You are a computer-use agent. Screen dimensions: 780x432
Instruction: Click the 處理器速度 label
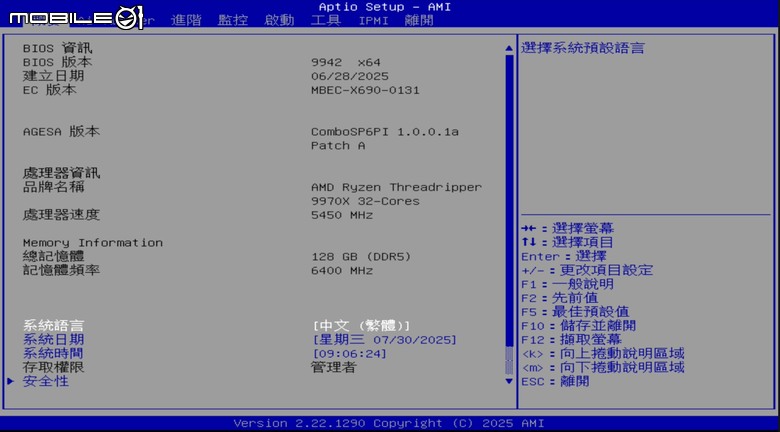61,215
